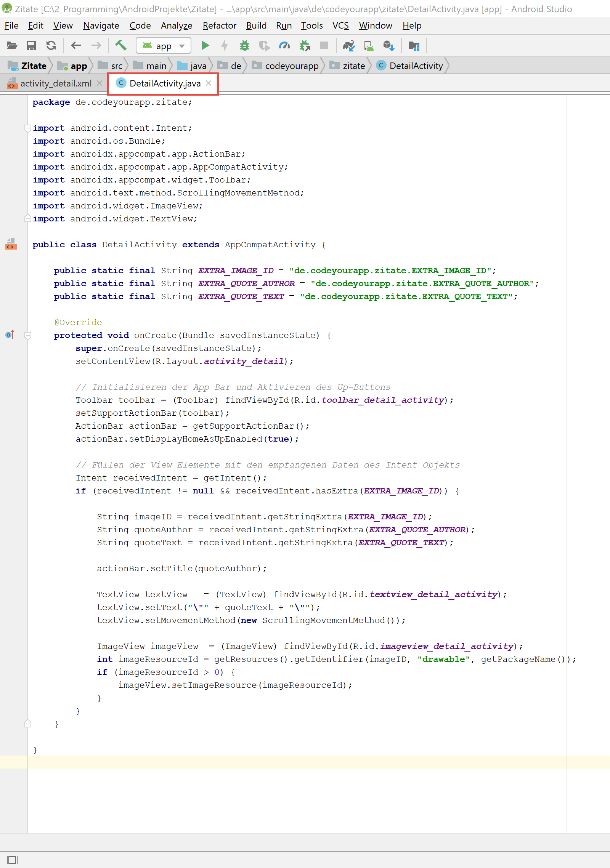
Task: Select the main breadcrumb folder
Action: pyautogui.click(x=150, y=66)
